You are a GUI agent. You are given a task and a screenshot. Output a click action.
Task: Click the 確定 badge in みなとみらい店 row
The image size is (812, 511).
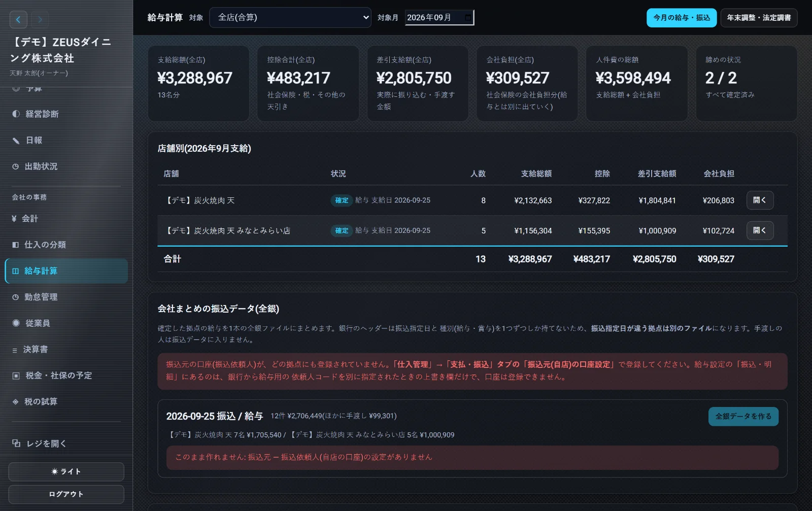tap(342, 231)
